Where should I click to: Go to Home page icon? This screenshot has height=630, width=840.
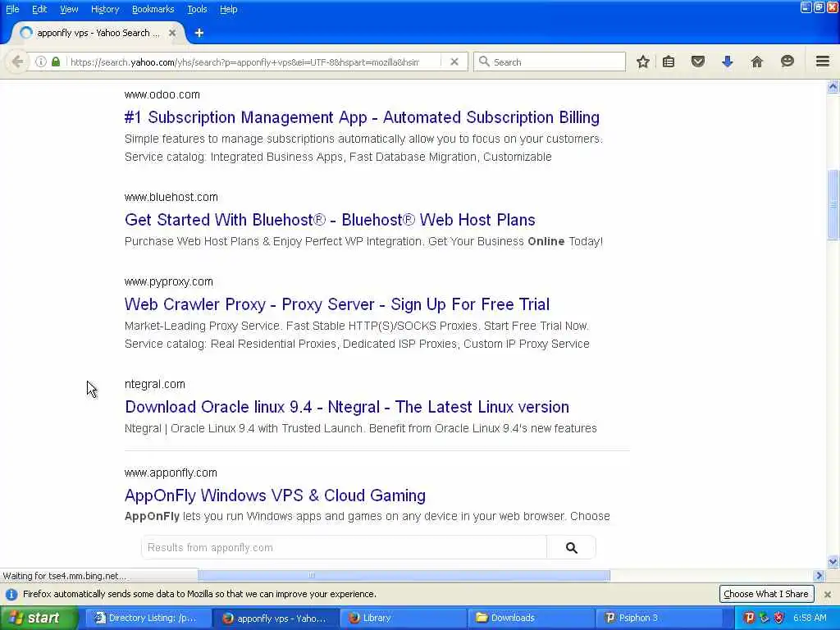[x=756, y=62]
